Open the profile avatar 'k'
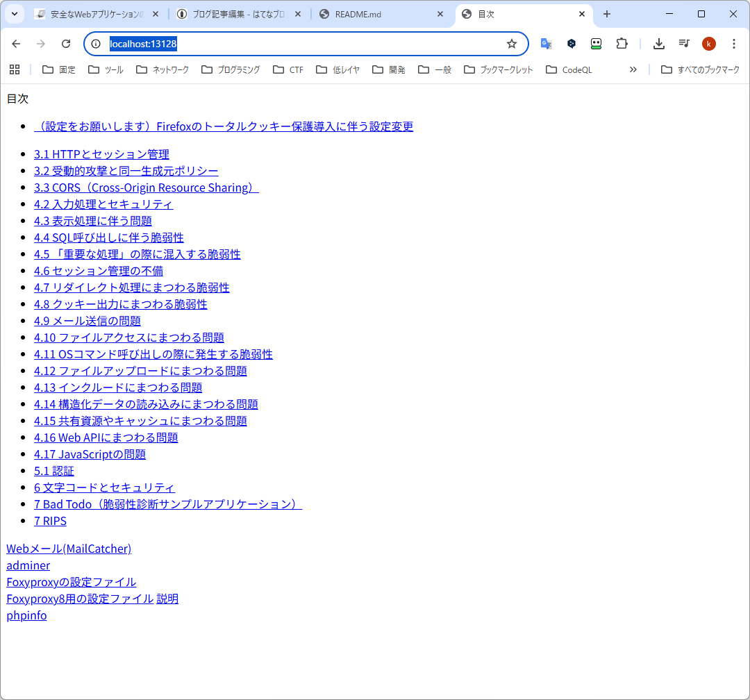This screenshot has height=700, width=750. coord(709,44)
